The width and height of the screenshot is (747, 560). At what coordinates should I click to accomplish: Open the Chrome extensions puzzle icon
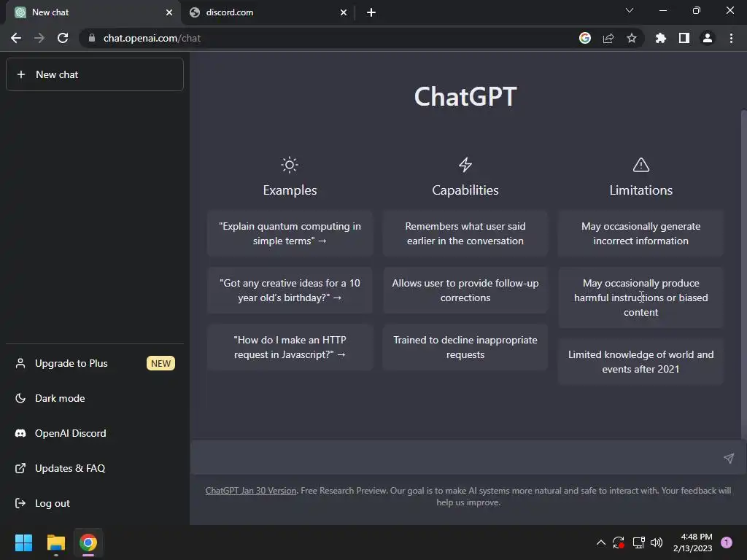660,38
